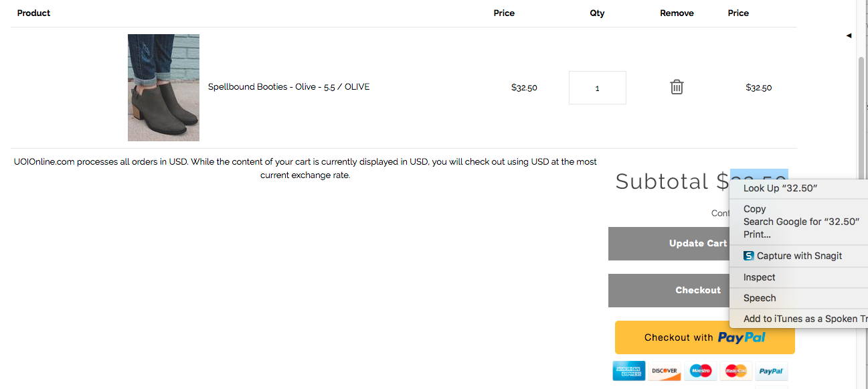The height and width of the screenshot is (389, 868).
Task: Click the PayPal payment method icon
Action: point(771,371)
